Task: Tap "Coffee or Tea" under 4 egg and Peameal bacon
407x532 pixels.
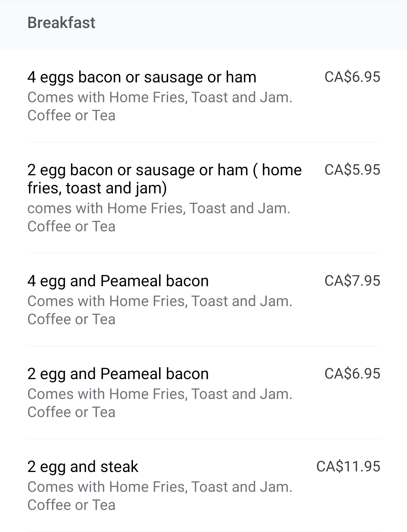Action: click(x=71, y=319)
